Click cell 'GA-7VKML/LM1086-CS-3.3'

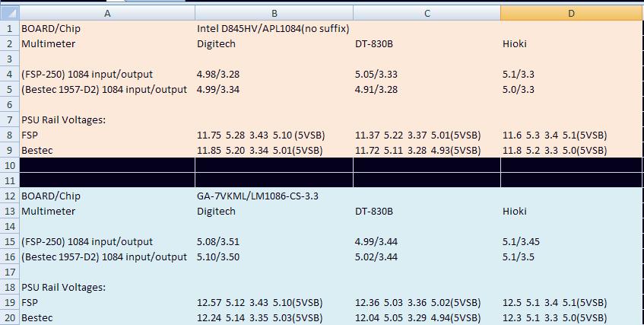(x=274, y=196)
